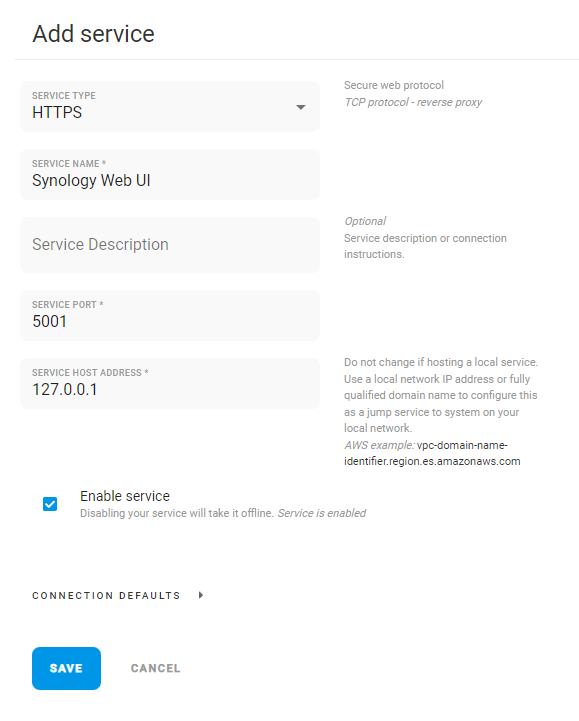
Task: Click the Add service page heading
Action: [x=93, y=34]
